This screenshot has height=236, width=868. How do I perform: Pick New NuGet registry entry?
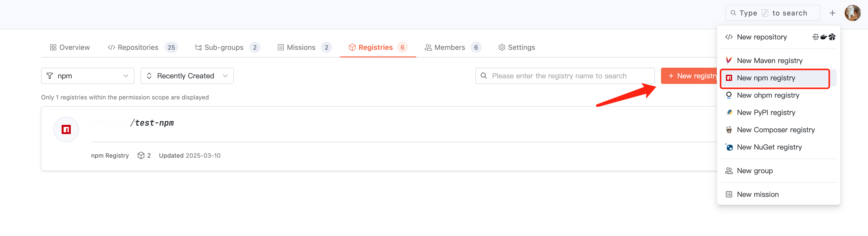click(769, 147)
